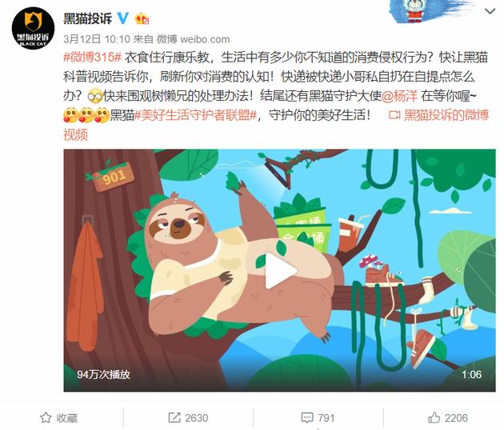Click the video camera icon before link

point(394,115)
